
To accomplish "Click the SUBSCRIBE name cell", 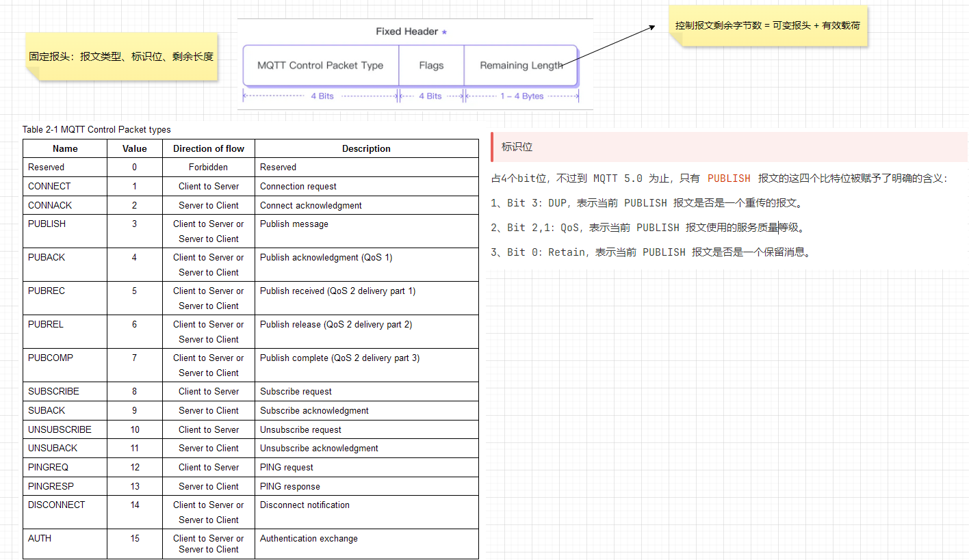I will point(65,391).
